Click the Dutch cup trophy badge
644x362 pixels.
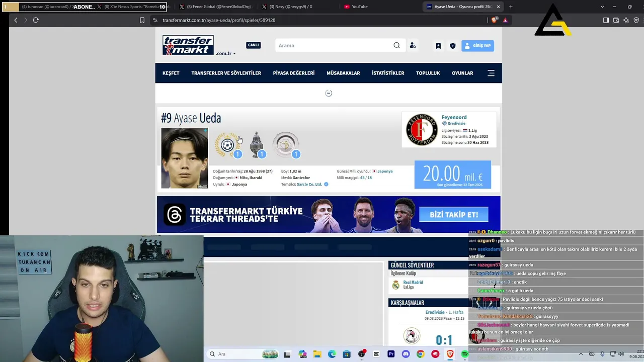coord(257,145)
